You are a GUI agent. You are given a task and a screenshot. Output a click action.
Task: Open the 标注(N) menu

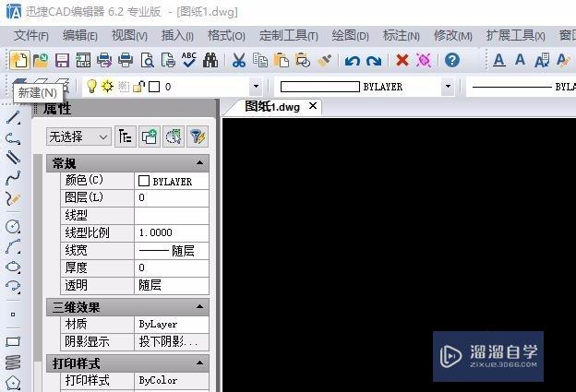[402, 36]
